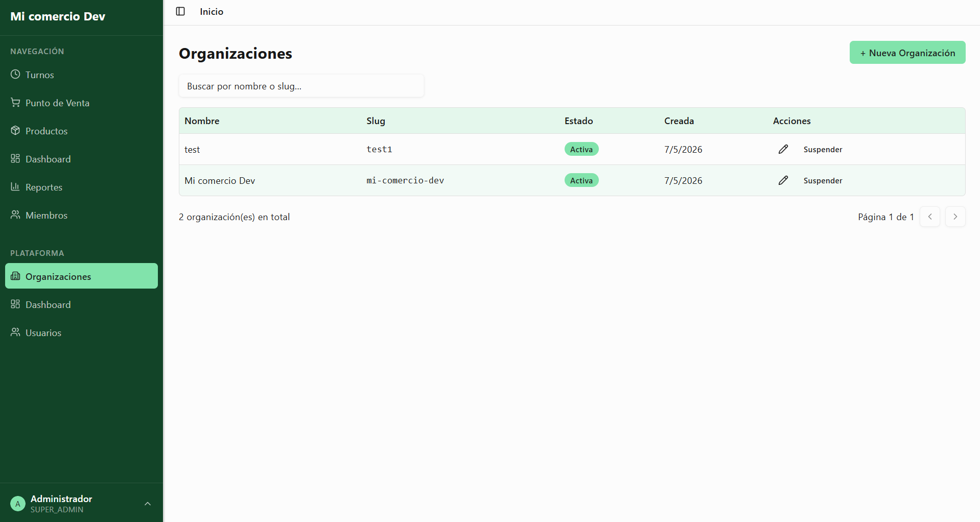Click the Página 1 de 1 label
Screen dimensions: 980x522
point(886,217)
